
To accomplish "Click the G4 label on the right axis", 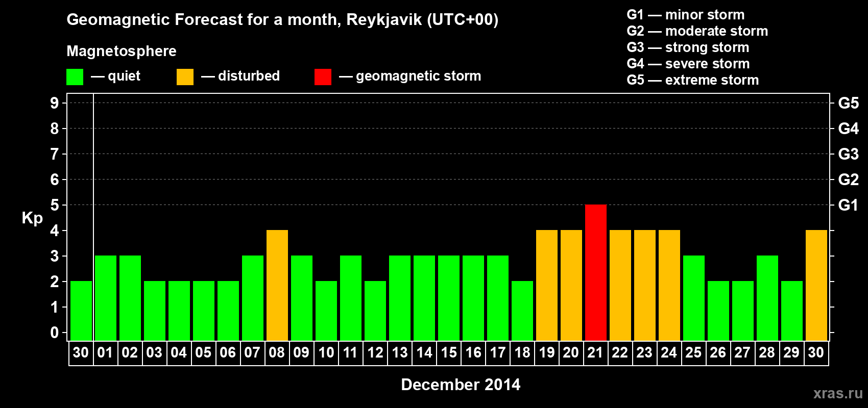I will [x=848, y=129].
